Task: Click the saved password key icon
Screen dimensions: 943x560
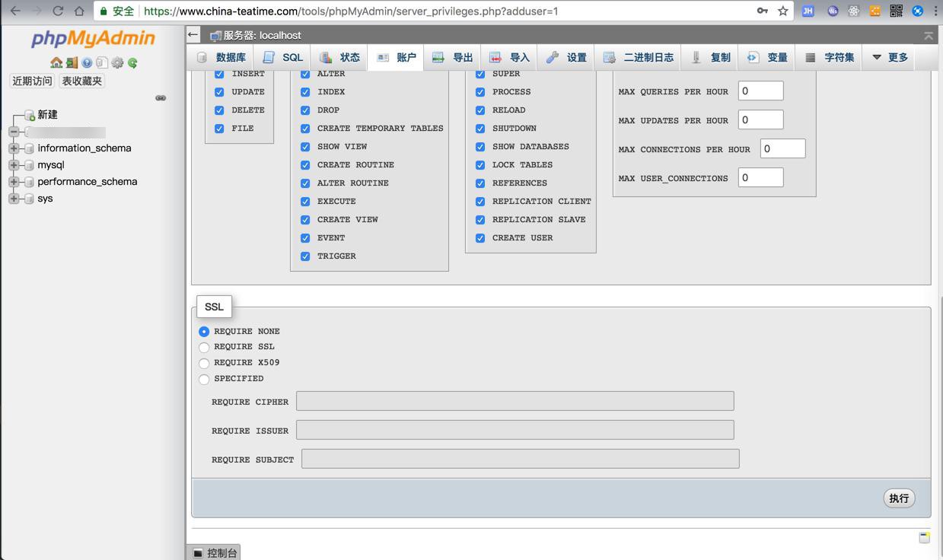Action: click(763, 11)
